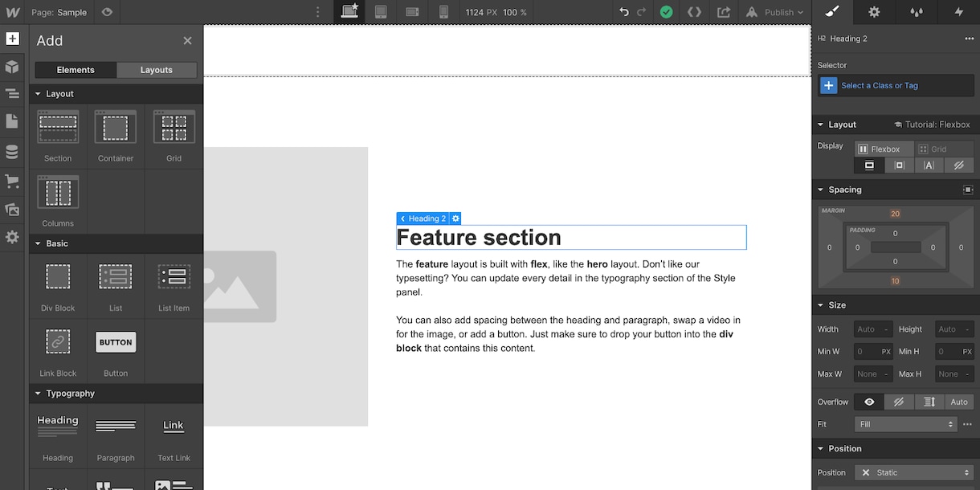Open the Tutorial: Flexbox link

932,125
